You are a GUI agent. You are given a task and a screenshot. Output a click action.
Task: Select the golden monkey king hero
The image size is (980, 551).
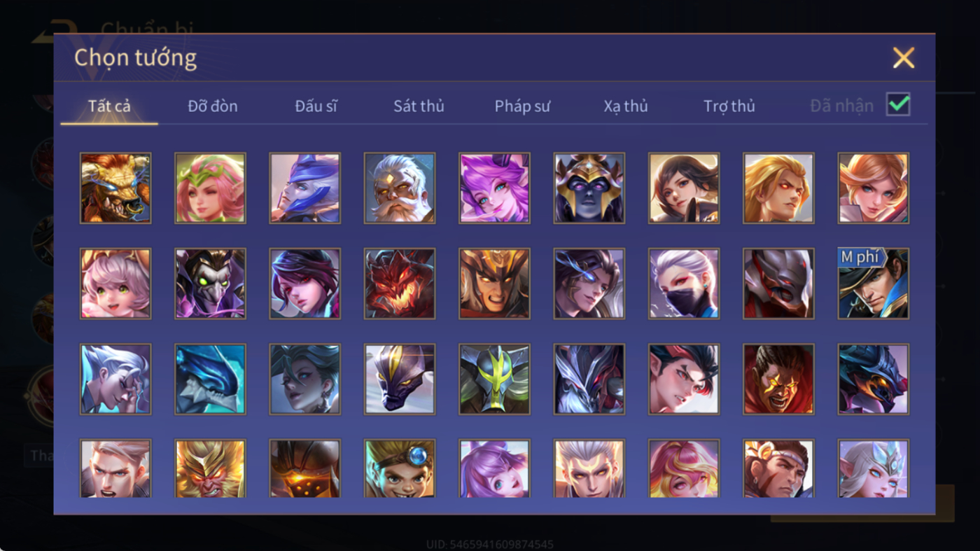tap(210, 468)
